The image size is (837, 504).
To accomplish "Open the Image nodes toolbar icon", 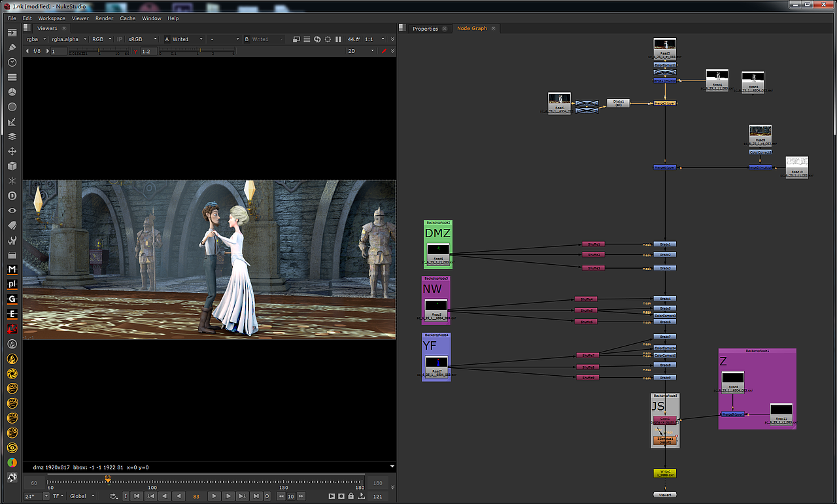I will (x=12, y=32).
